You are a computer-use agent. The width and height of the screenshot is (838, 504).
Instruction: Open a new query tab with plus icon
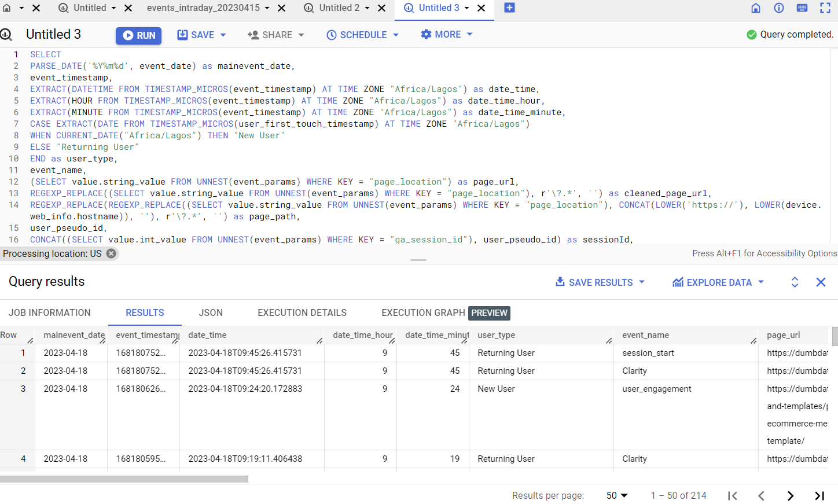coord(509,9)
